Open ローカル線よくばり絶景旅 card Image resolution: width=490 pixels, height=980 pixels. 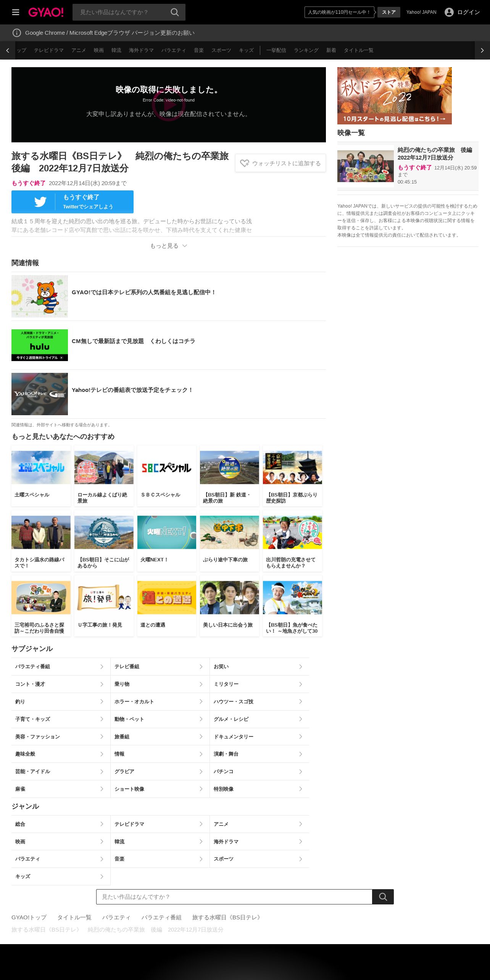[104, 476]
